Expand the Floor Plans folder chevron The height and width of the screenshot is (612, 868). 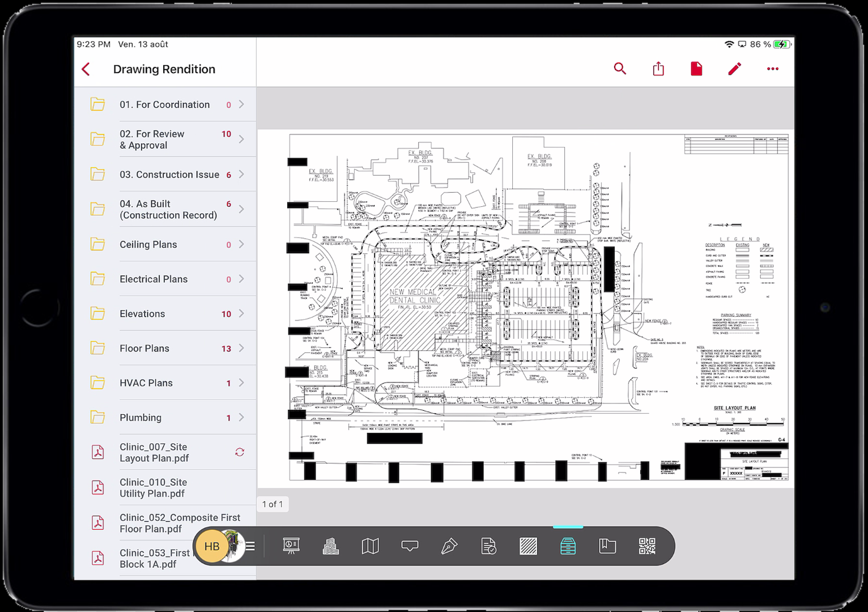[x=241, y=348]
